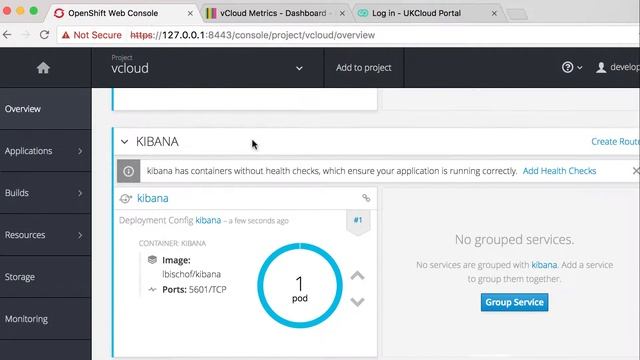
Task: Click the image layers icon beside Image
Action: pos(152,260)
